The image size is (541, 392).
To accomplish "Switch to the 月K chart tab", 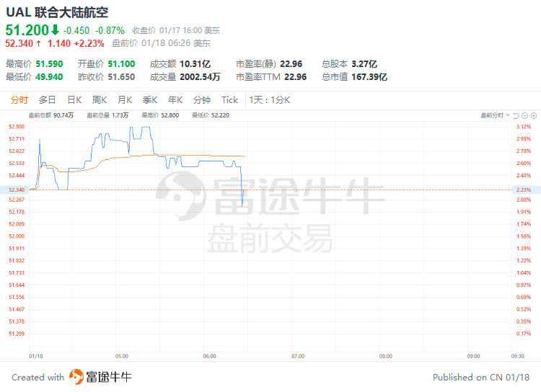I will point(125,100).
